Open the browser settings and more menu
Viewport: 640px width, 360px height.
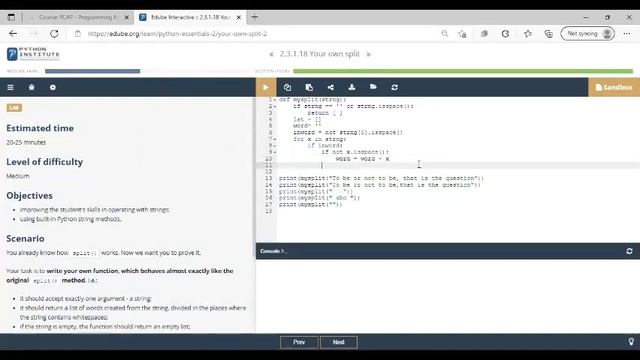tap(627, 34)
